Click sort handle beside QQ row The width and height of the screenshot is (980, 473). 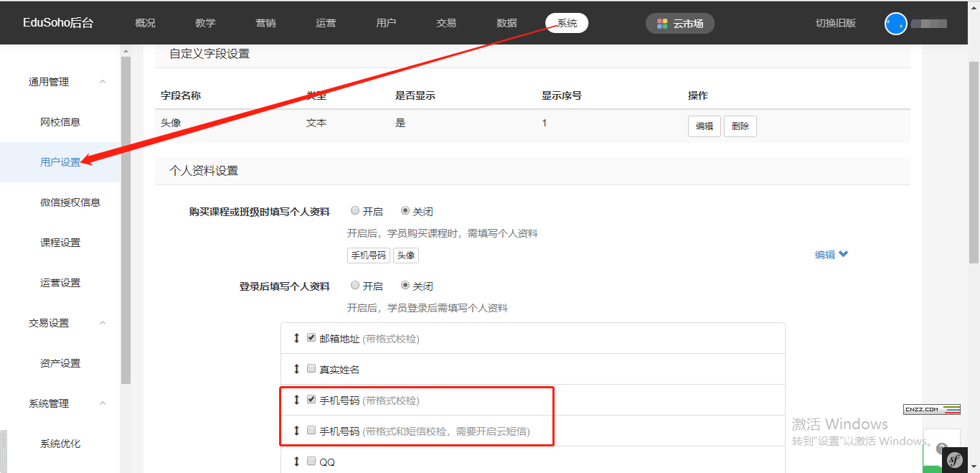(296, 462)
